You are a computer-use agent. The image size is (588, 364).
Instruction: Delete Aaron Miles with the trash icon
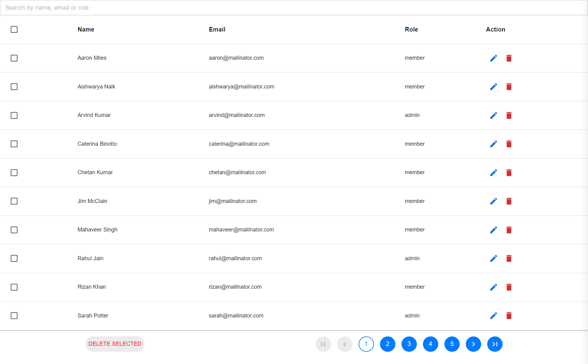509,58
